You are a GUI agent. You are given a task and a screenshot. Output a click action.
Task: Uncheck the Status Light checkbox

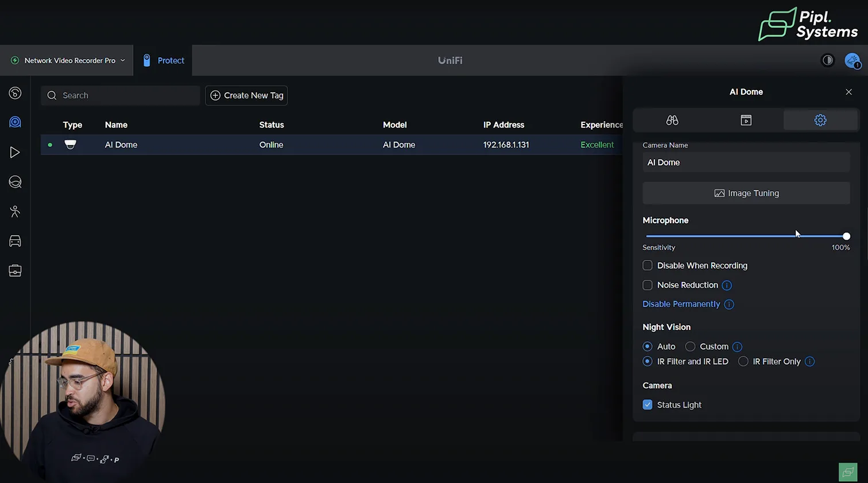pos(648,405)
